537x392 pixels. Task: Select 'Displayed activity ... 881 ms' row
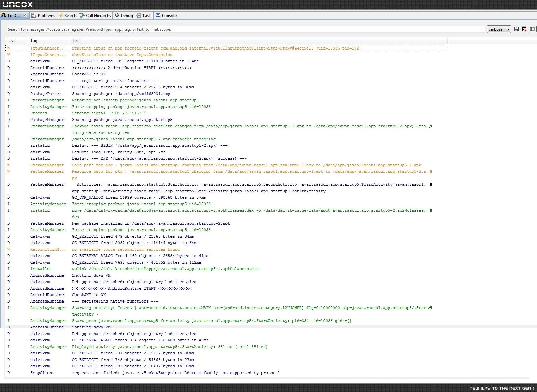click(x=226, y=347)
